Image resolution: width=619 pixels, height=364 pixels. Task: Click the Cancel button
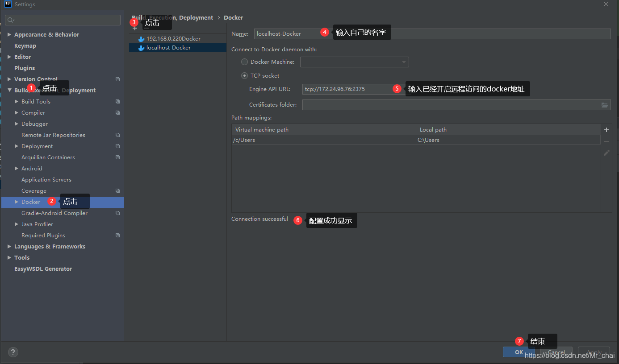coord(556,352)
